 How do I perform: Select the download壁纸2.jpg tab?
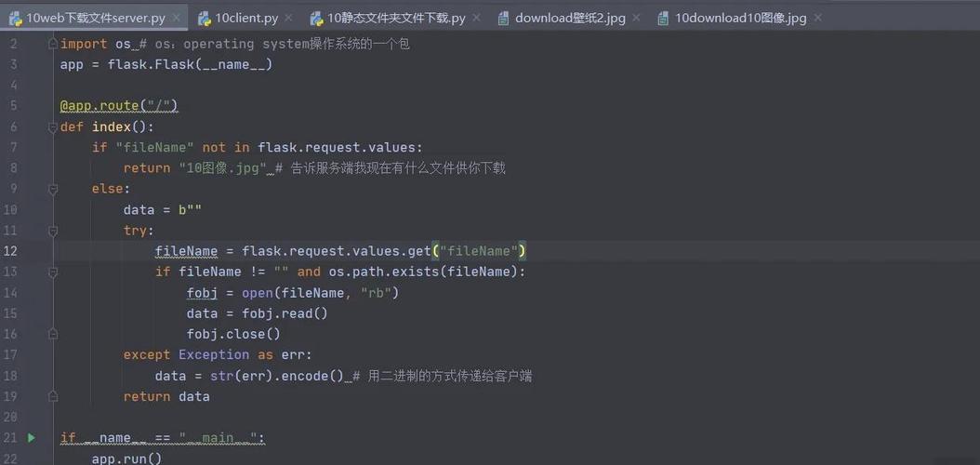click(569, 18)
